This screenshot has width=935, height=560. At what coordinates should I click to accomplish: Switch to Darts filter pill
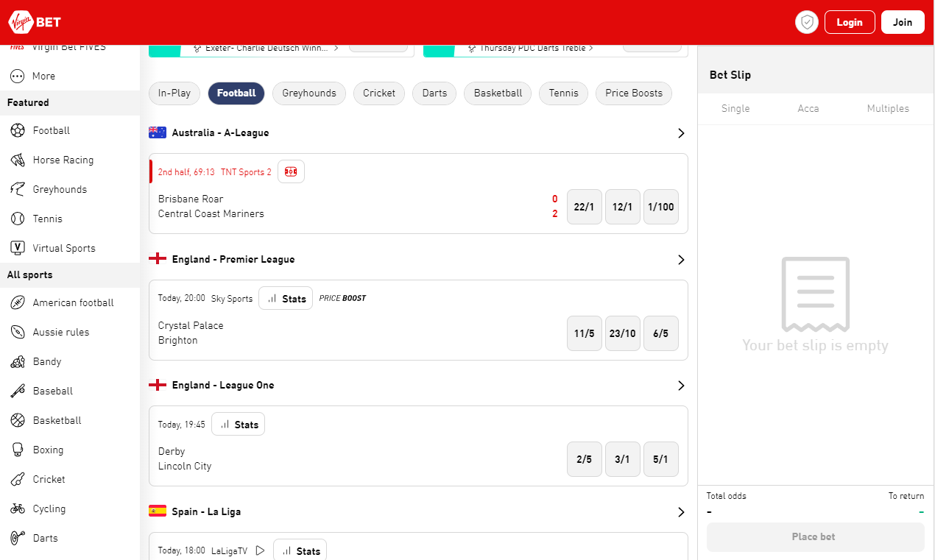point(434,93)
